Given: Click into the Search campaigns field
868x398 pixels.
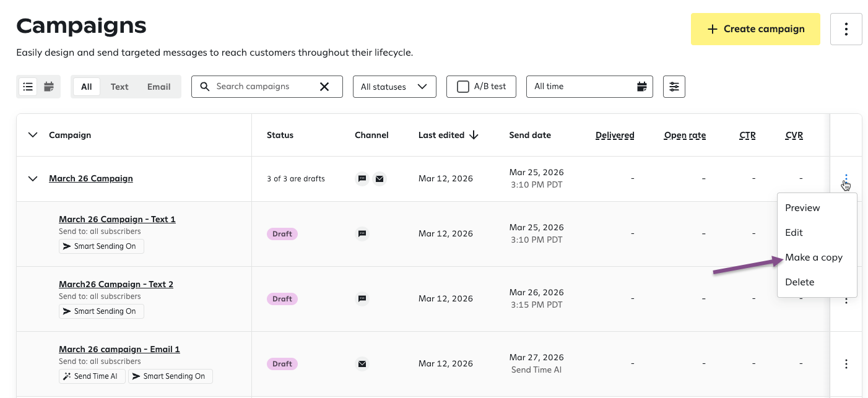Looking at the screenshot, I should pos(260,87).
